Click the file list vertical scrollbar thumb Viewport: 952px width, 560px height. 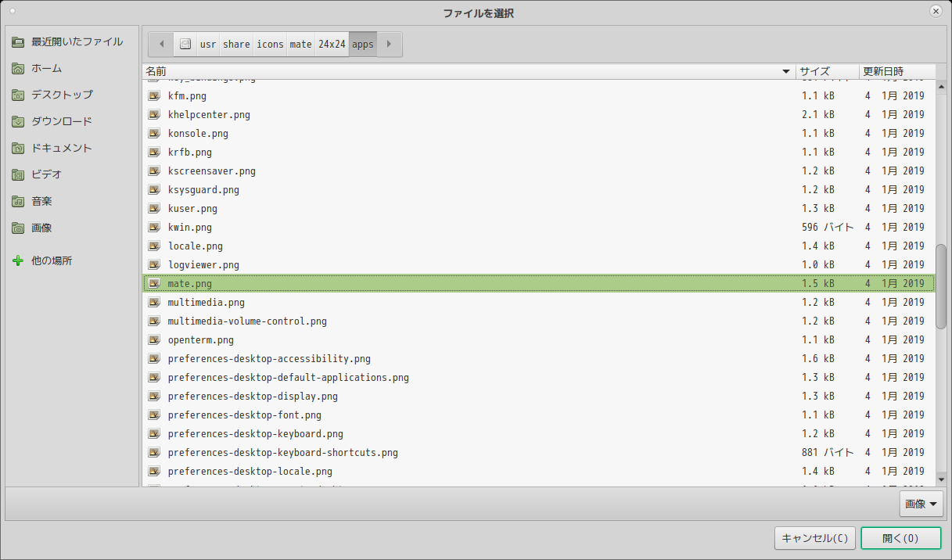pos(941,285)
